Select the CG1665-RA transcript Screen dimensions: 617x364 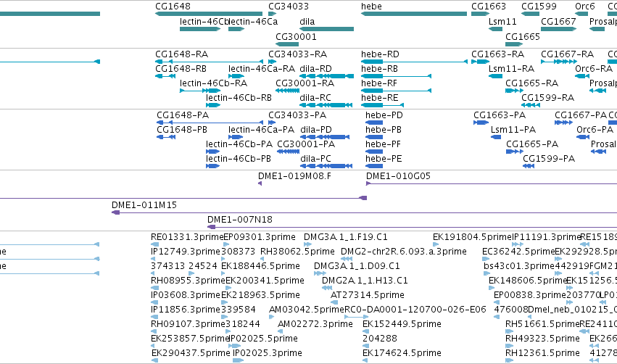point(514,91)
